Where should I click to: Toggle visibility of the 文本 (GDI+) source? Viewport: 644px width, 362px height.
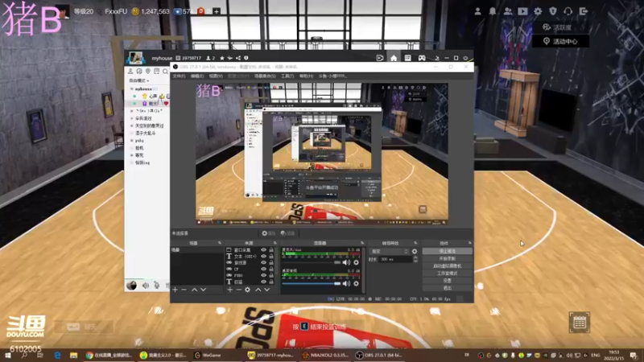[264, 256]
